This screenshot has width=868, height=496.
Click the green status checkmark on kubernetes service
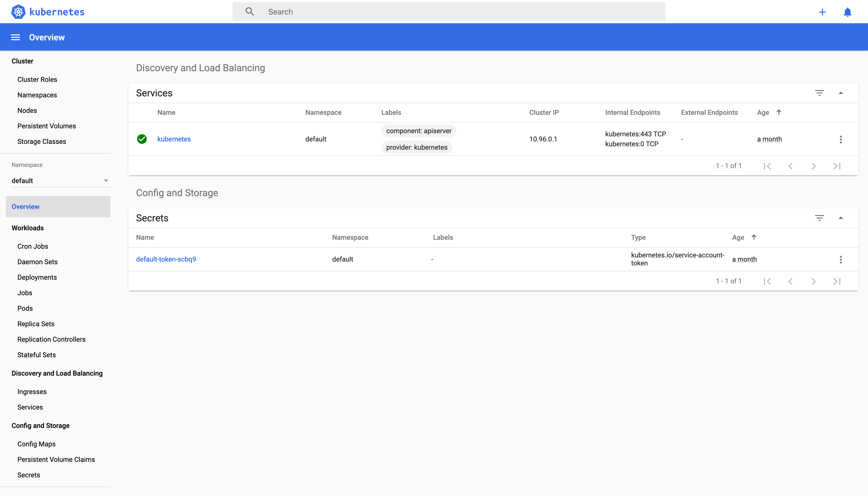point(142,139)
